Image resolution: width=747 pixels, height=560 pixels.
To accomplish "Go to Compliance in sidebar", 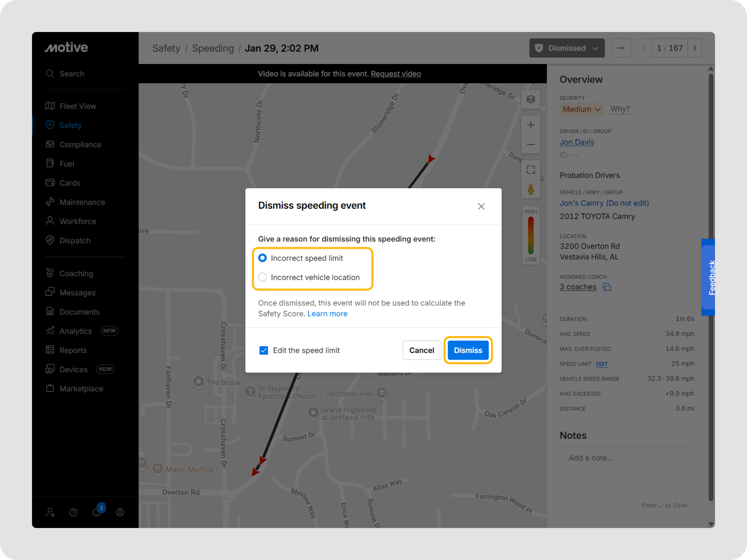I will coord(80,145).
